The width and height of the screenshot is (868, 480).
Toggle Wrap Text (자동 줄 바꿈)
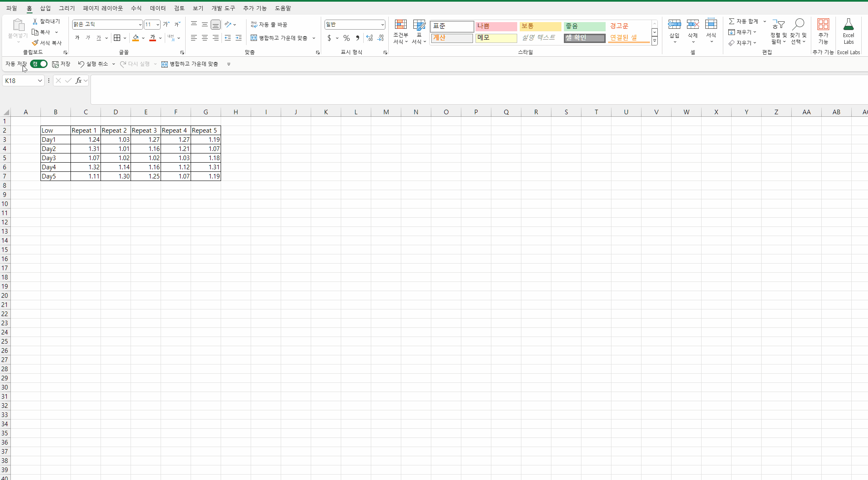click(269, 25)
